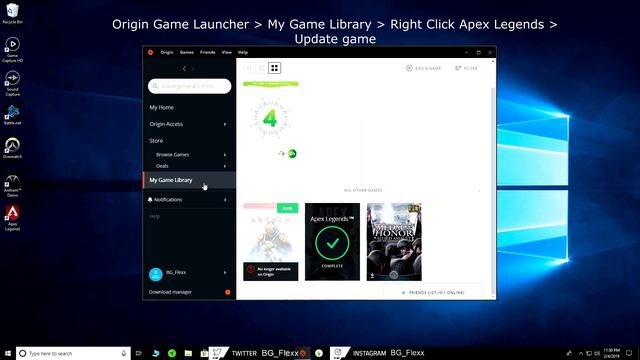This screenshot has height=360, width=640.
Task: Expand the BG_Flexx account arrow
Action: pyautogui.click(x=225, y=272)
